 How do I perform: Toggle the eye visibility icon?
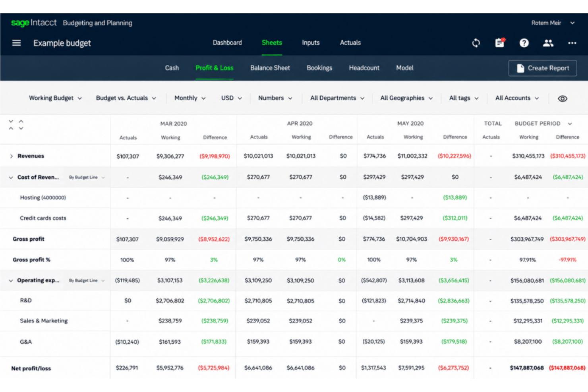pyautogui.click(x=563, y=98)
